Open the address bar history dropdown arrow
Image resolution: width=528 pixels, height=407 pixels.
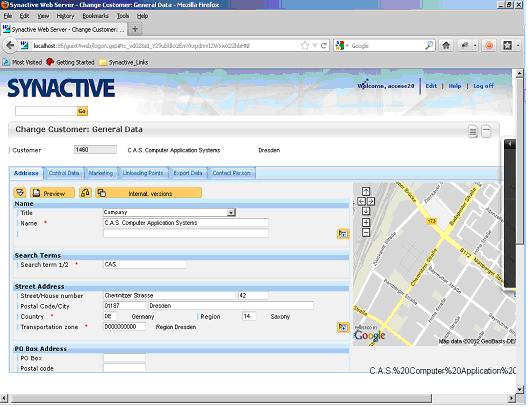(315, 45)
